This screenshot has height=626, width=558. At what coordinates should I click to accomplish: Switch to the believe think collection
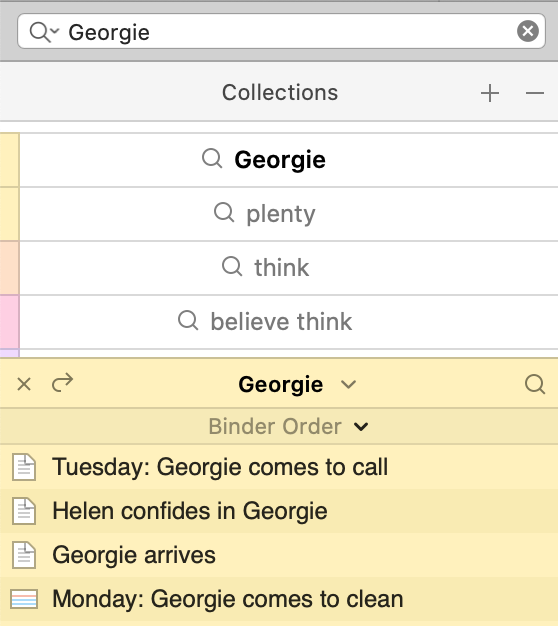[x=289, y=321]
